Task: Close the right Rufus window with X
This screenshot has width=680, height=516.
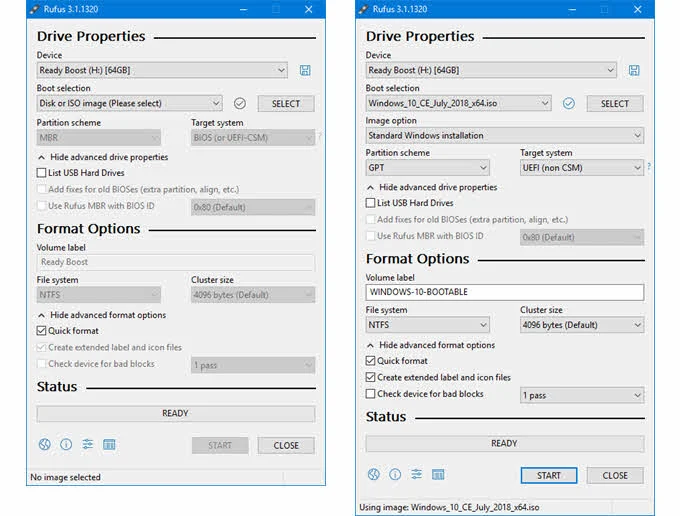Action: [638, 9]
